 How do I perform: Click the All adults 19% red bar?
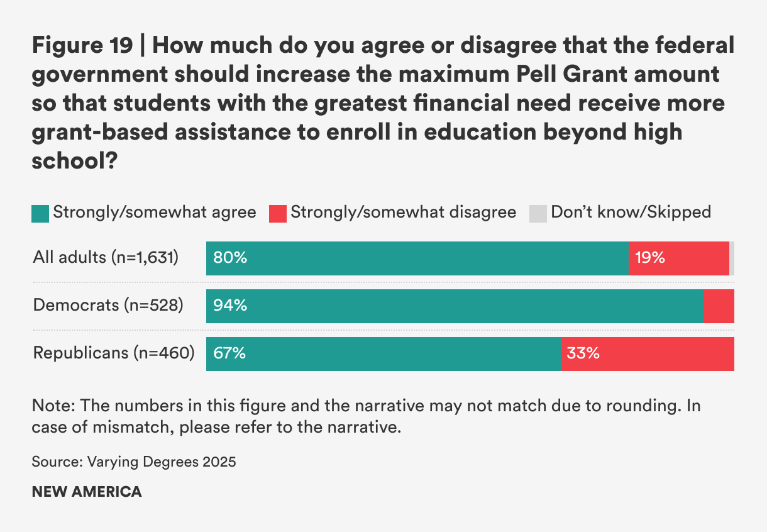[x=679, y=258]
